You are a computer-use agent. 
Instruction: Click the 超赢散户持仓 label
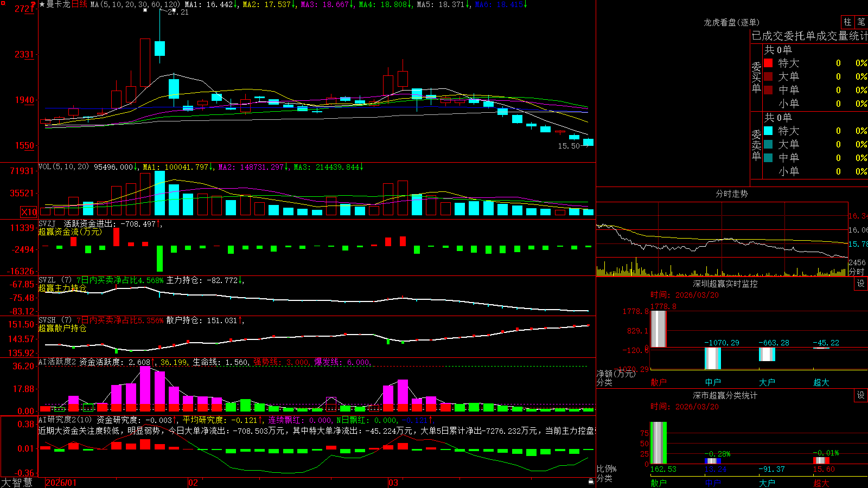pos(62,328)
